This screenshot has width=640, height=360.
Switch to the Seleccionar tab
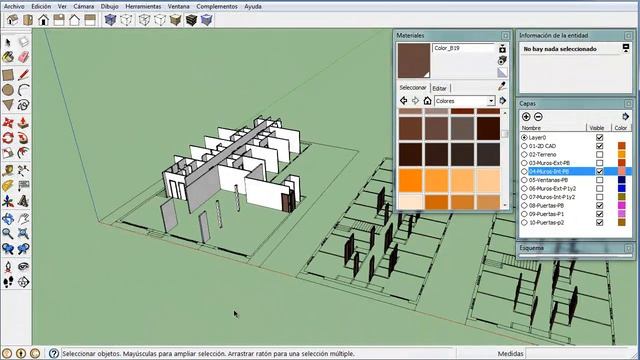point(413,87)
